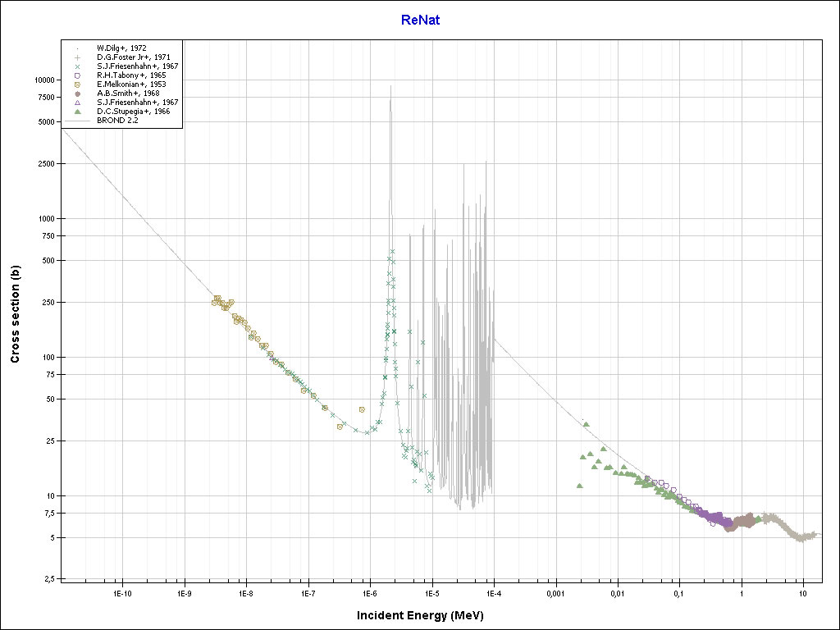Click the 'A.B.Smith+, 1968' legend text
840x630 pixels.
coord(128,94)
